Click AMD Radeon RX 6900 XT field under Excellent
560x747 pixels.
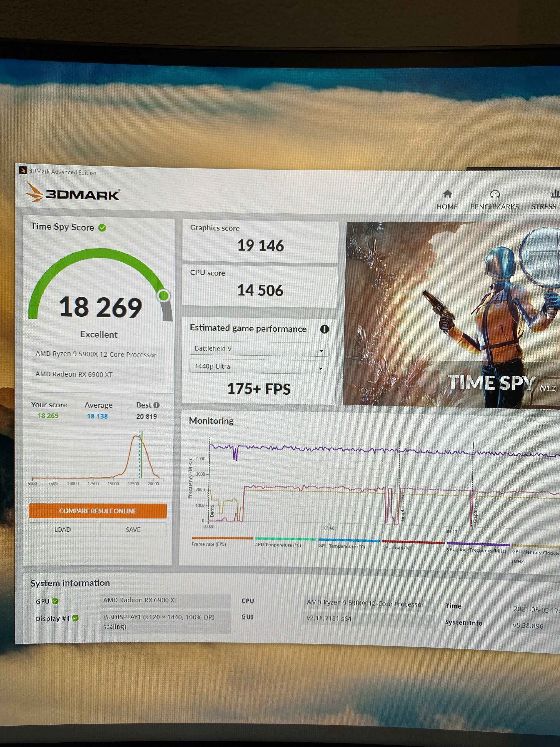pos(98,374)
